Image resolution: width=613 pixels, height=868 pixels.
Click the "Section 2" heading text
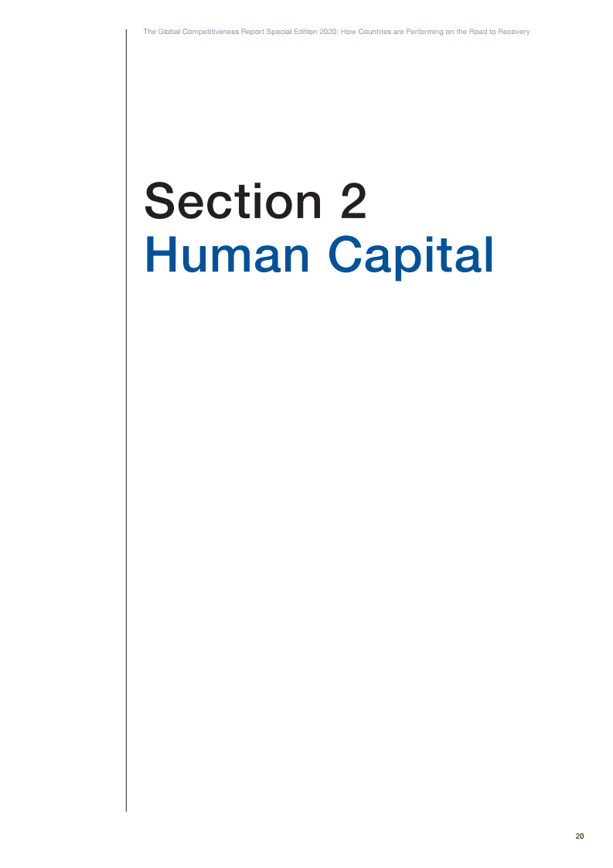(255, 201)
